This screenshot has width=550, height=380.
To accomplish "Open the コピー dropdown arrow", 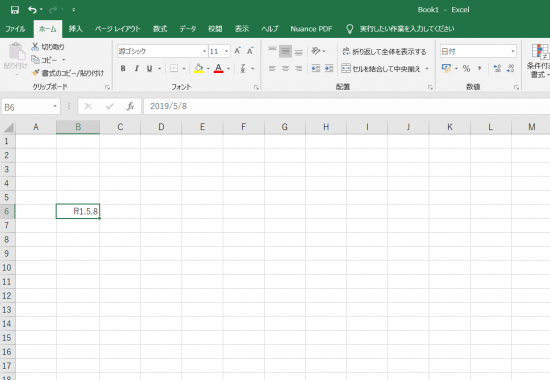I will point(63,60).
